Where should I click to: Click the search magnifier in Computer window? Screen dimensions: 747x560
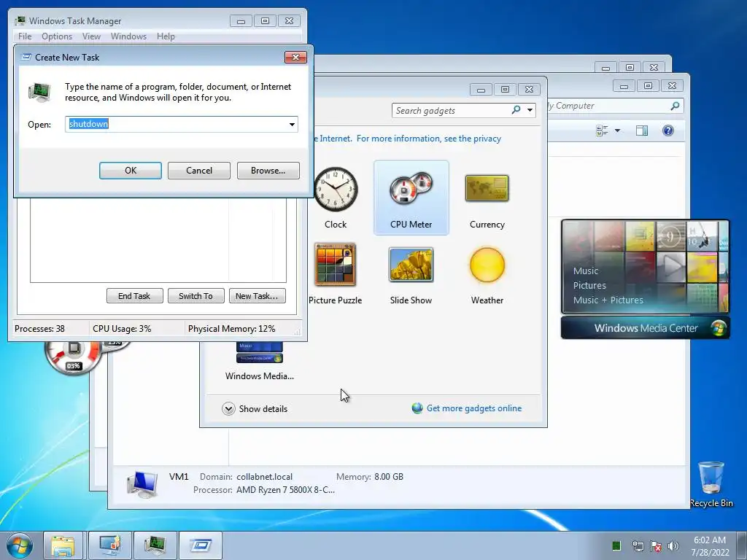click(675, 106)
